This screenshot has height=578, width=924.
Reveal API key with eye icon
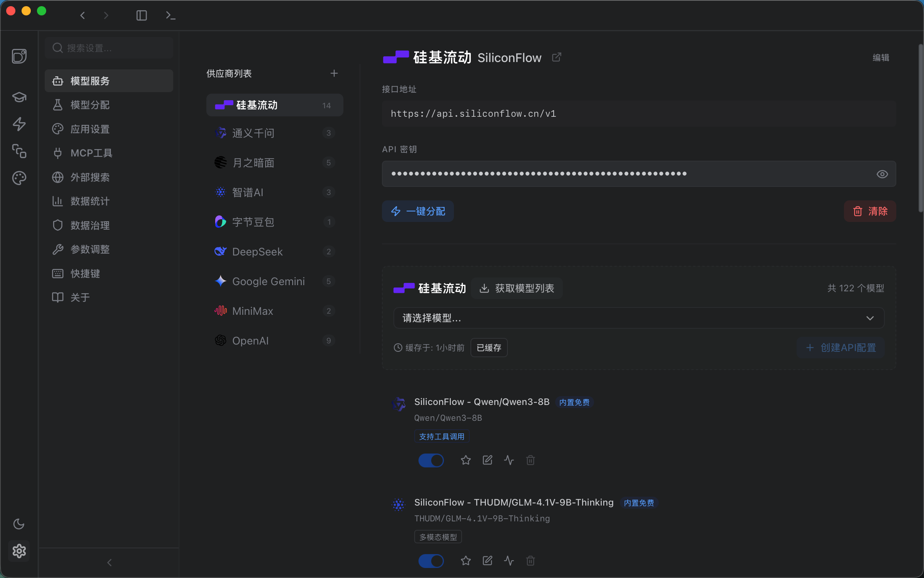point(882,174)
